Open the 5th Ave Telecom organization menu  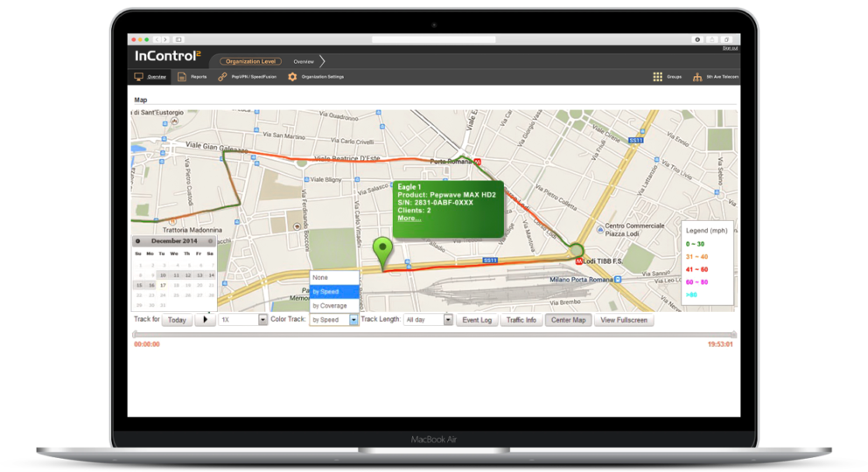tap(715, 77)
